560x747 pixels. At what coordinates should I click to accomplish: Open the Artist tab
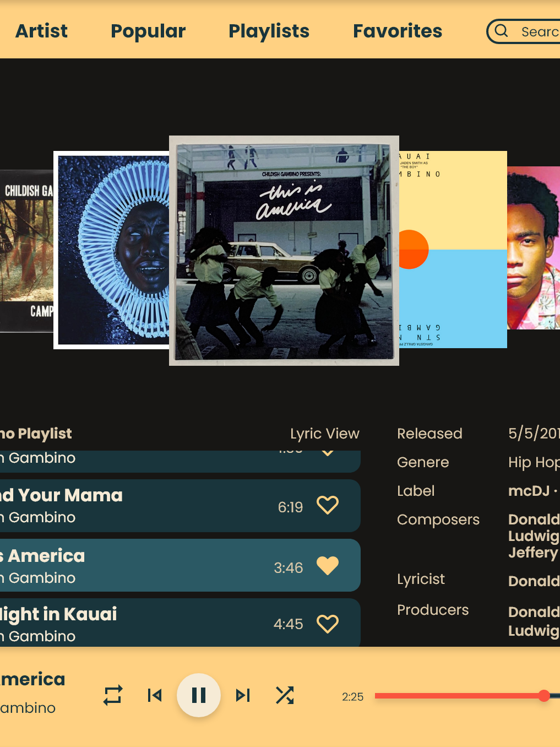(x=42, y=31)
